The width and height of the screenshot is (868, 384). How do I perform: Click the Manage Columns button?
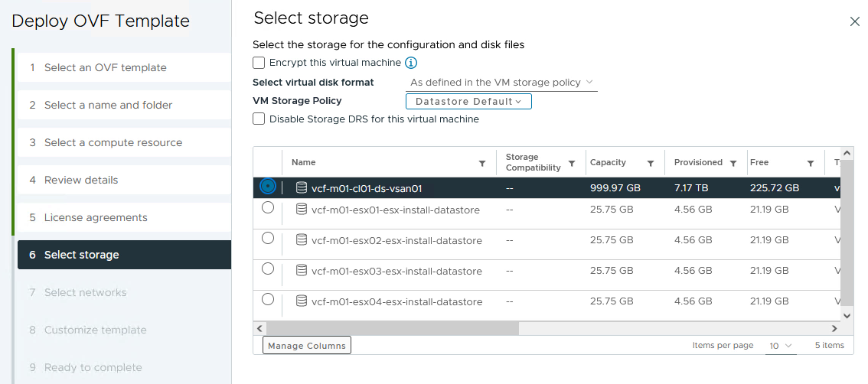[x=306, y=346]
